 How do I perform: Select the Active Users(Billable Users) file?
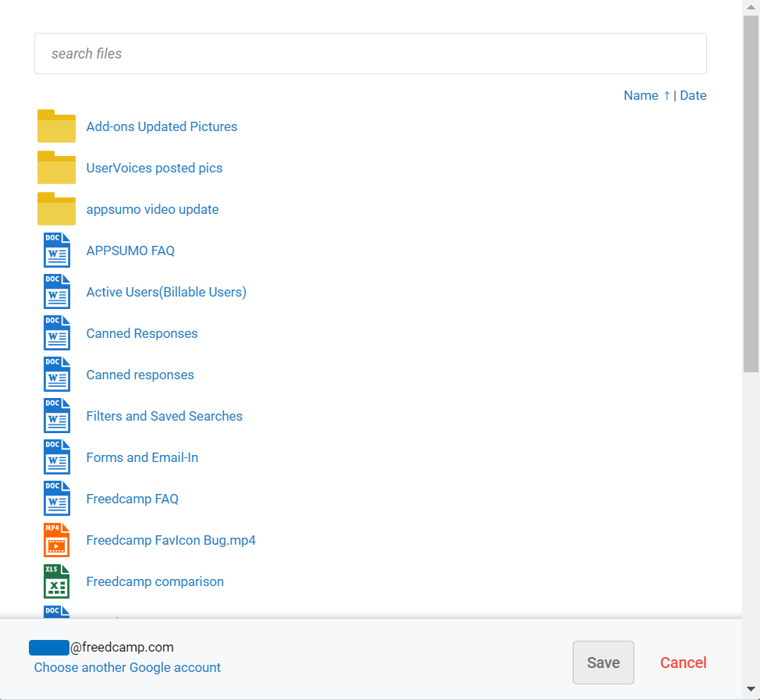(x=166, y=292)
